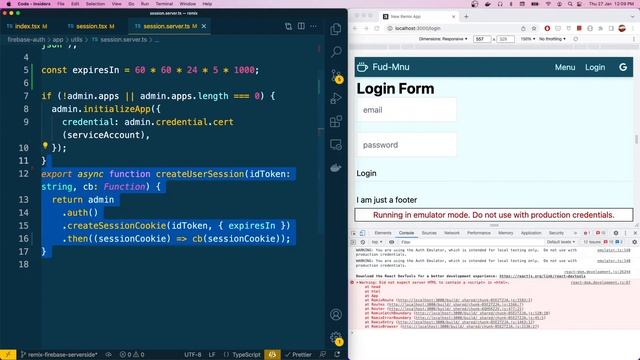Screen dimensions: 640x360
Task: Open Source Control view with badge
Action: click(337, 76)
